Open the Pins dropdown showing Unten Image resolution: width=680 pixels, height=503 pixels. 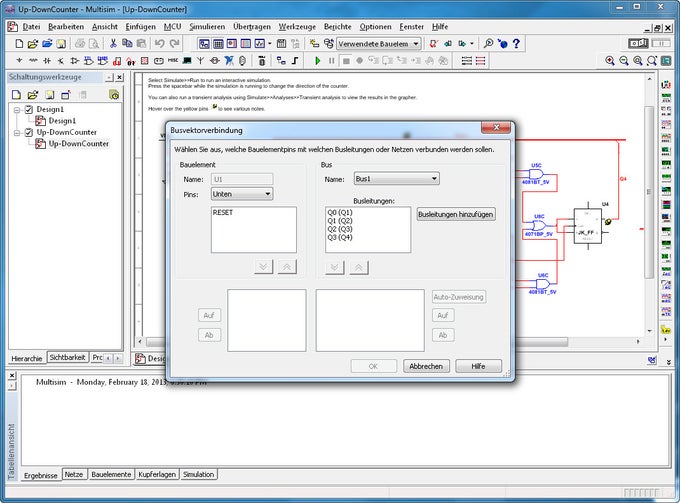pos(242,194)
